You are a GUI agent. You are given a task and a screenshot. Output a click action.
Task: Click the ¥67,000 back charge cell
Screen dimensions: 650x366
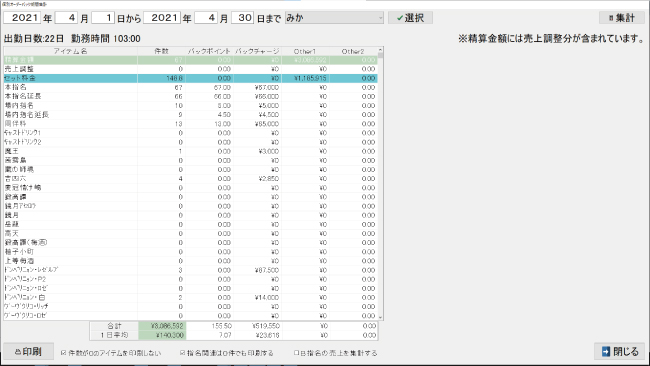[x=257, y=87]
